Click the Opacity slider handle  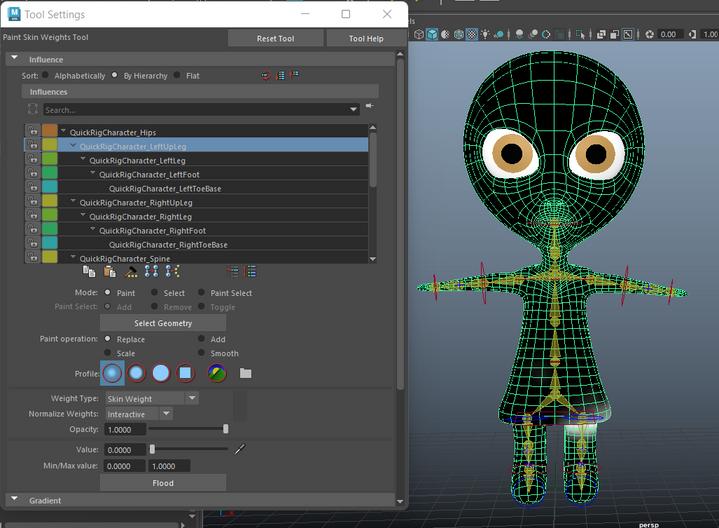click(x=226, y=429)
